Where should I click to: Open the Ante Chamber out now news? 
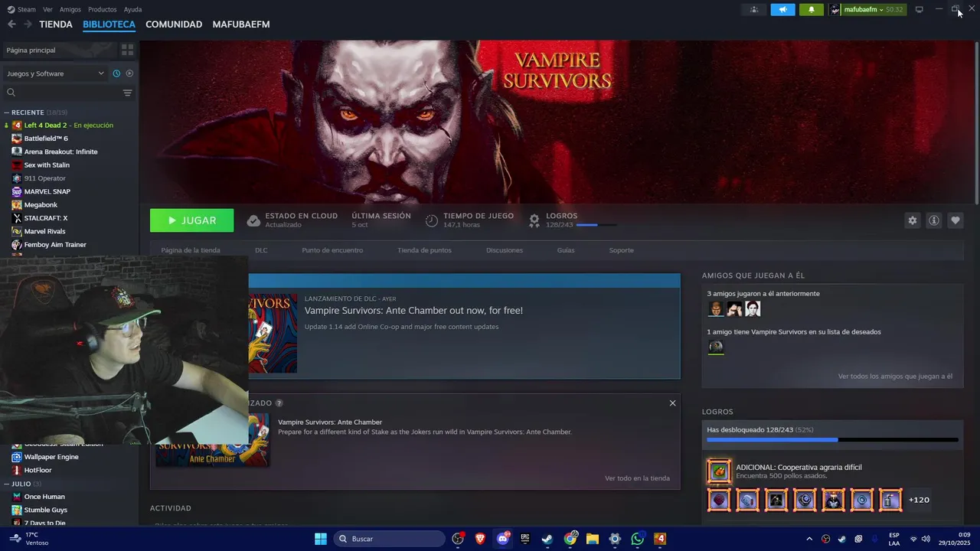tap(413, 311)
